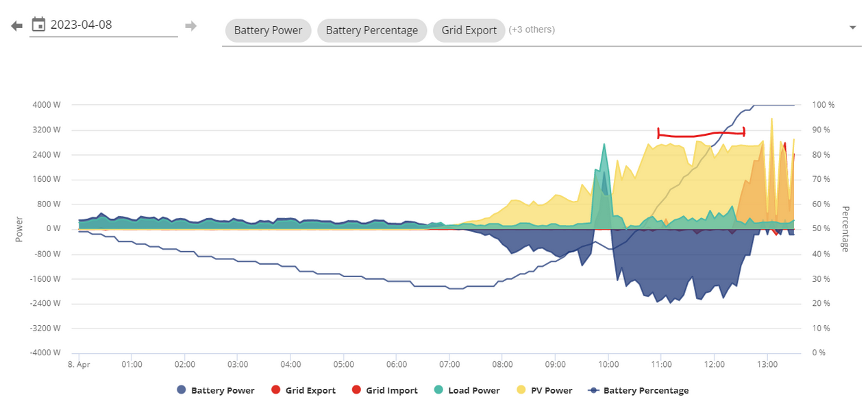Remove the Battery Power chip
This screenshot has height=406, width=868.
point(268,30)
